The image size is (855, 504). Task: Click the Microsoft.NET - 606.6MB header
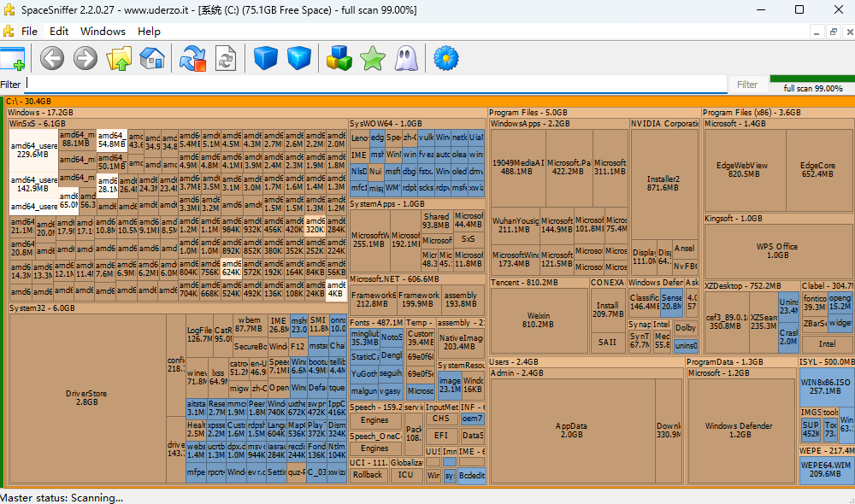pos(417,279)
